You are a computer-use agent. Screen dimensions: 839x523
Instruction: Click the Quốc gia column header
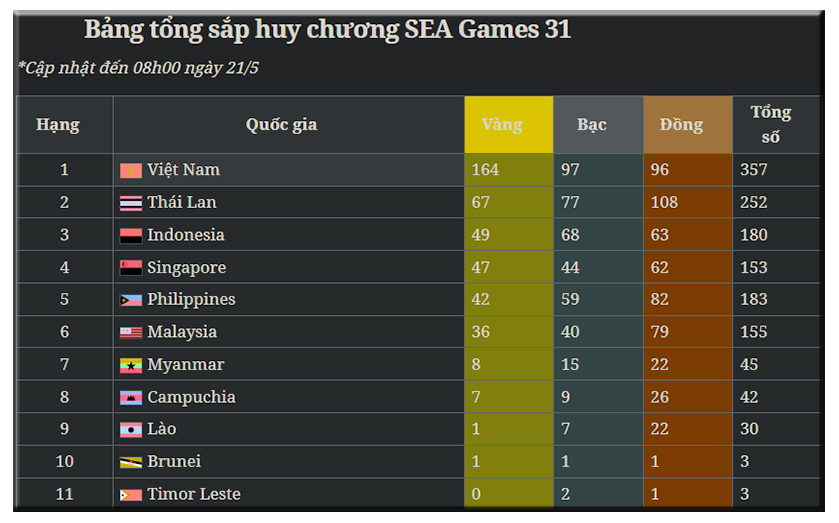pos(281,125)
